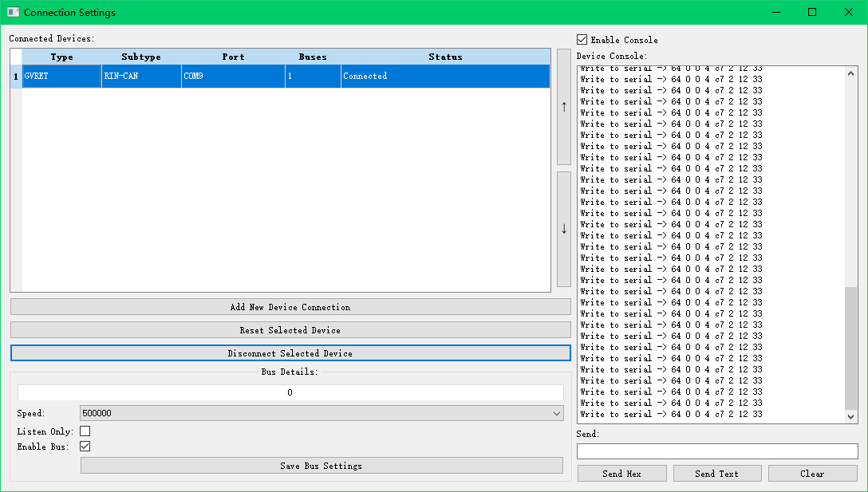
Task: Enable the Listen Only checkbox
Action: pos(85,431)
